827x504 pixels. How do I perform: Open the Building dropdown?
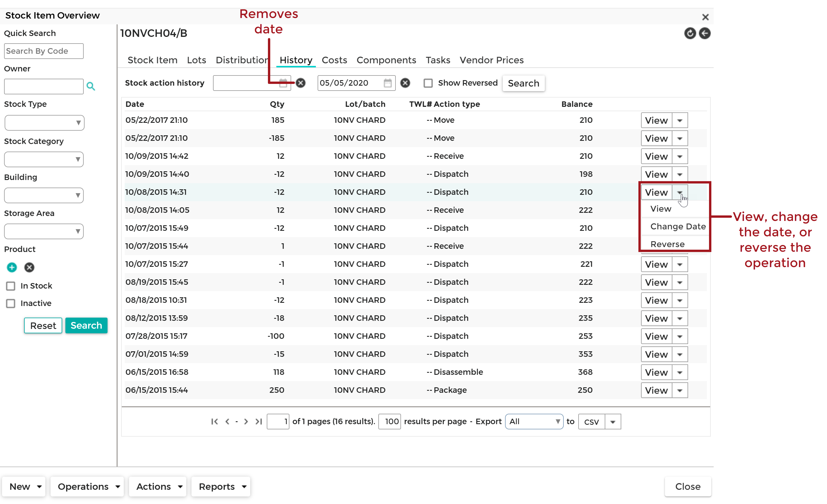click(x=44, y=195)
